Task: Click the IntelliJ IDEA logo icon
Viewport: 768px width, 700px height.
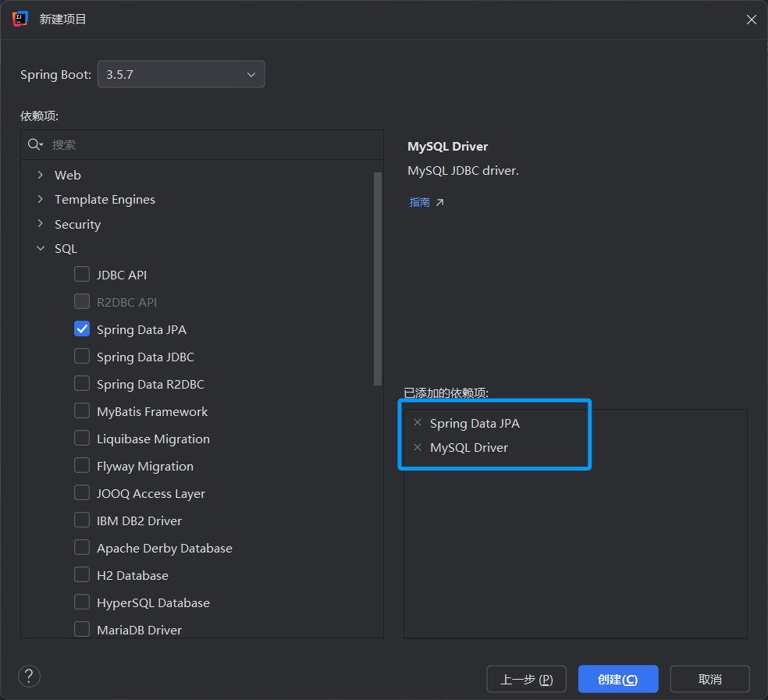Action: pyautogui.click(x=20, y=19)
